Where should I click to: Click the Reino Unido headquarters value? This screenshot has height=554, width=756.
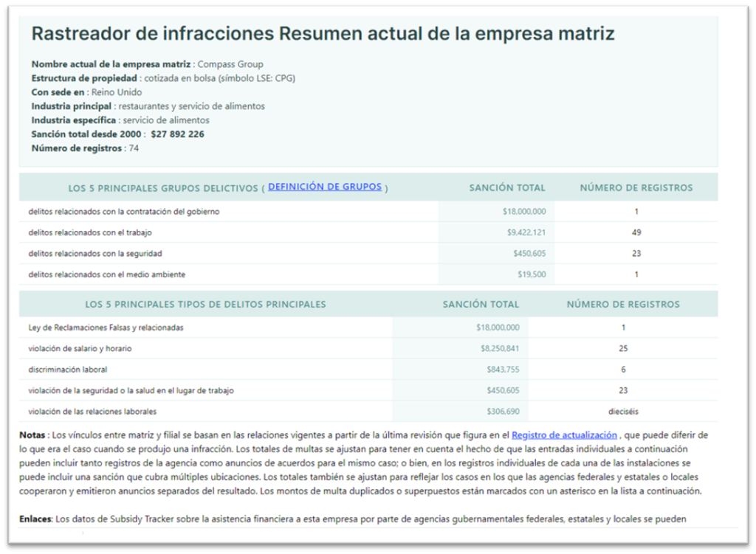click(x=117, y=92)
